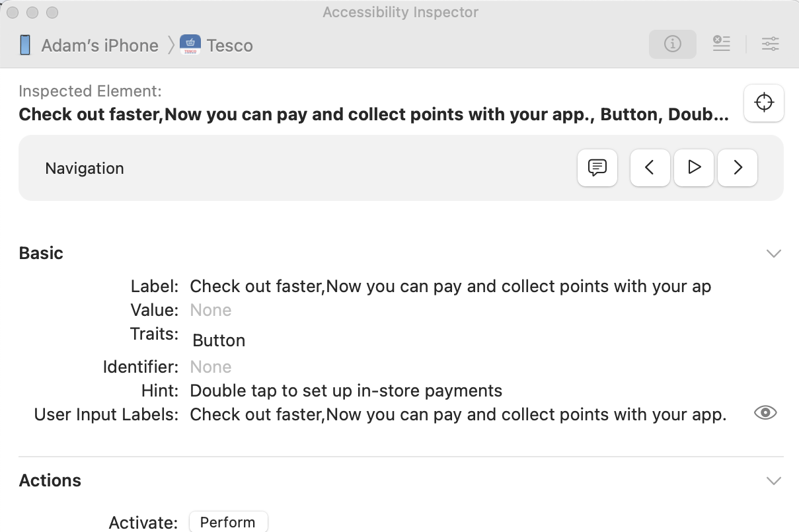Switch to the Inspection info tab
This screenshot has width=799, height=532.
(x=672, y=44)
